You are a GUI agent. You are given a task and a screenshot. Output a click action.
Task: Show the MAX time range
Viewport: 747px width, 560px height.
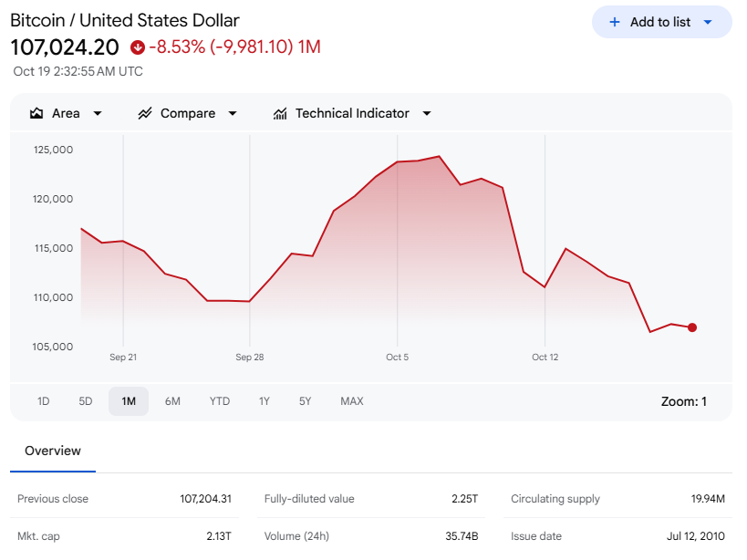(x=352, y=401)
